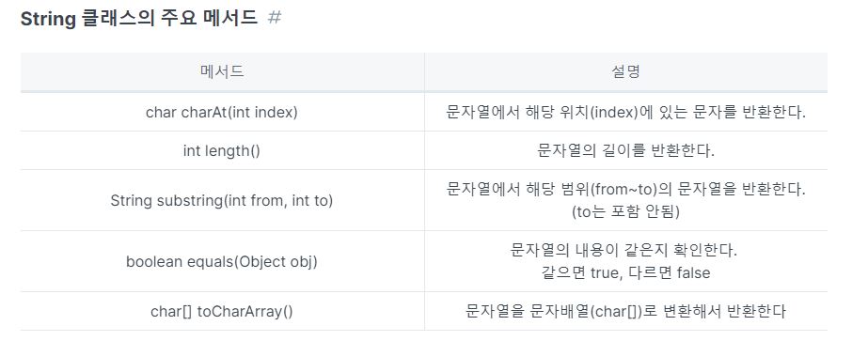Click the substring description with 범위(from~to)
Image resolution: width=868 pixels, height=341 pixels.
[625, 189]
